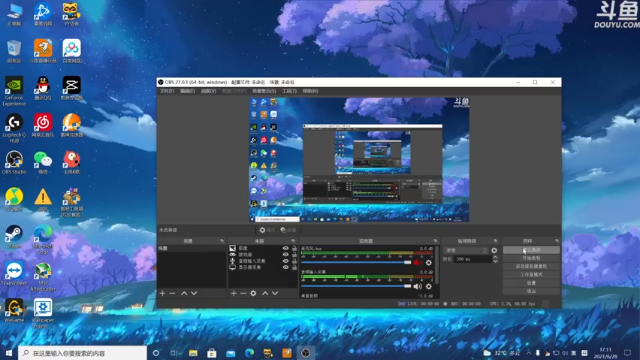Image resolution: width=640 pixels, height=360 pixels.
Task: Select the Recycle Bin desktop icon
Action: pyautogui.click(x=14, y=51)
